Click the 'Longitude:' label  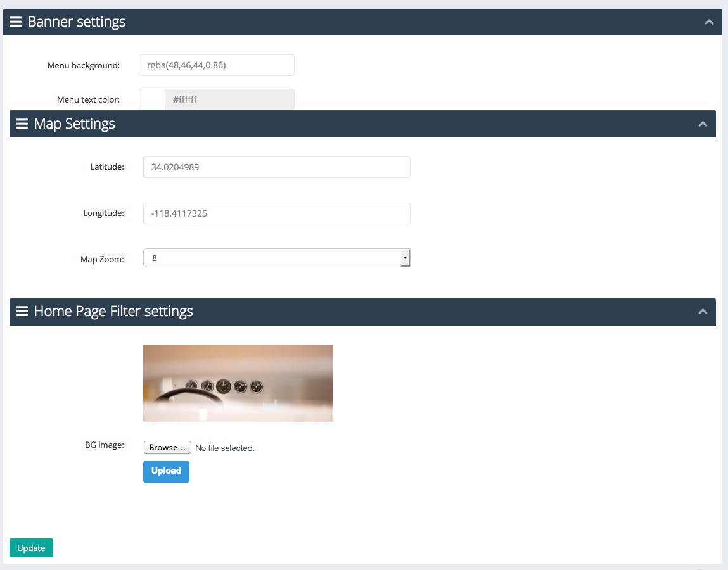pyautogui.click(x=103, y=213)
